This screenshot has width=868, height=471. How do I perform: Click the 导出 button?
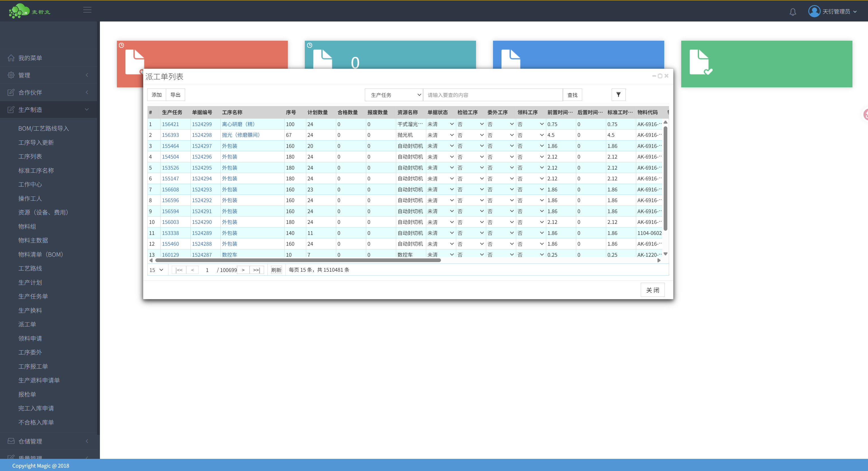175,95
